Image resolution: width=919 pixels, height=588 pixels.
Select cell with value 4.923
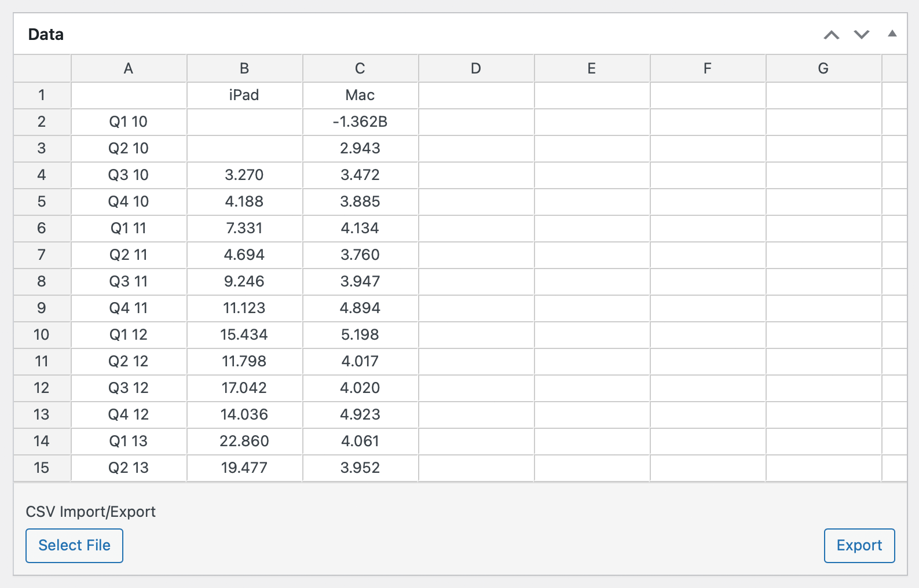coord(360,414)
